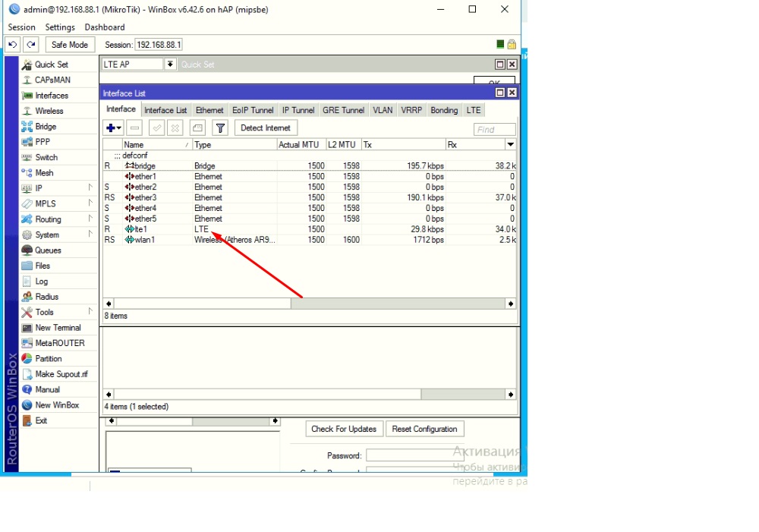Open New Terminal

58,328
